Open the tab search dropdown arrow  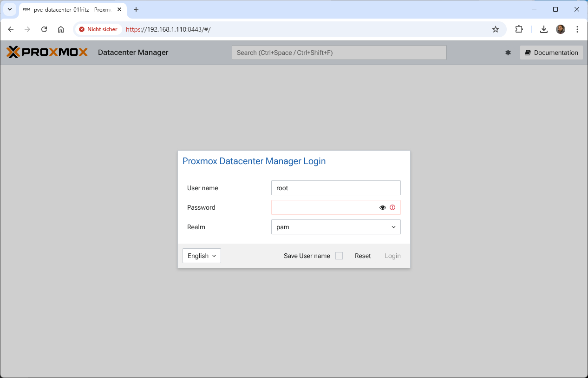10,9
